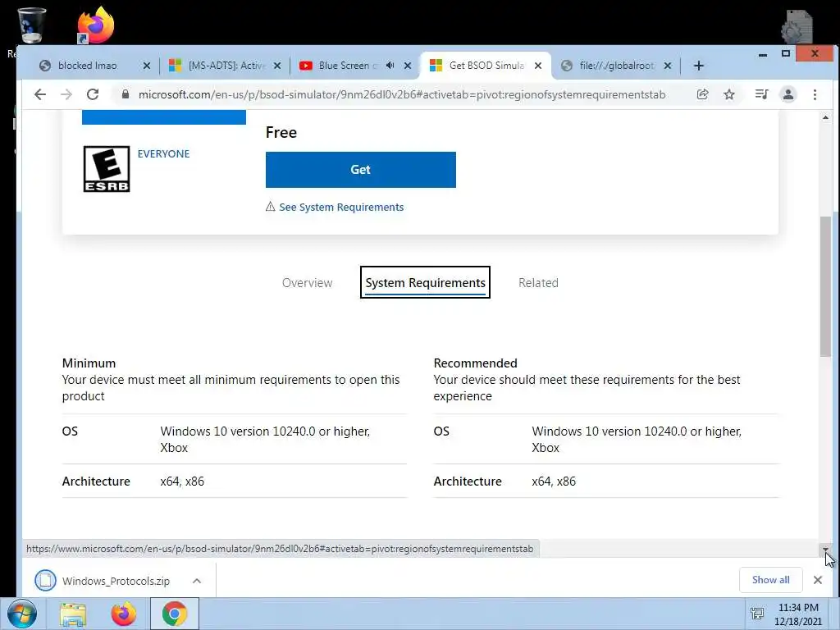Click Show all downloads button

click(770, 580)
